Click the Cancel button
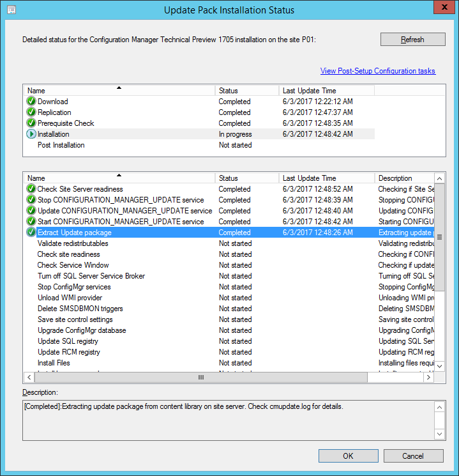 [414, 456]
